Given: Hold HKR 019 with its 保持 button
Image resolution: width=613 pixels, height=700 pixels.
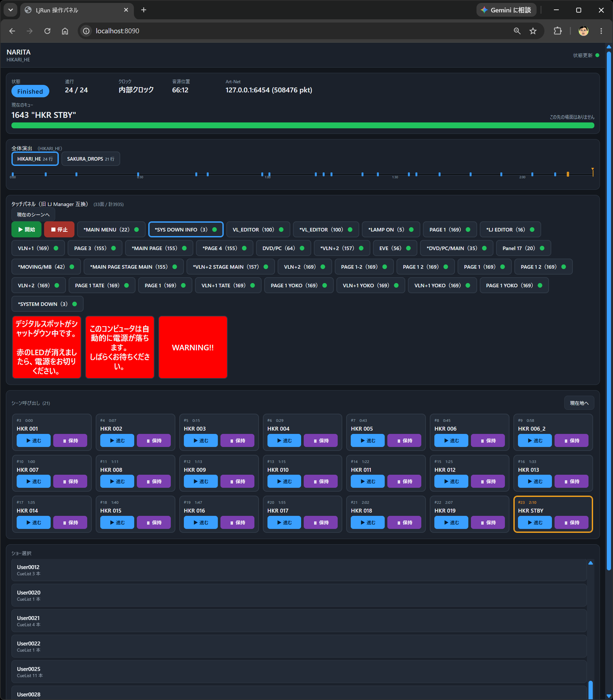Looking at the screenshot, I should (488, 522).
